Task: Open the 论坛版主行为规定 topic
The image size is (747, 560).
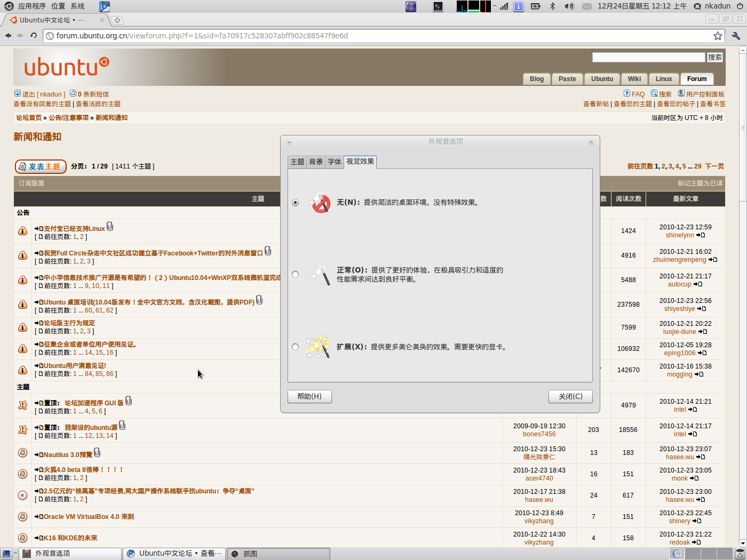Action: coord(69,323)
